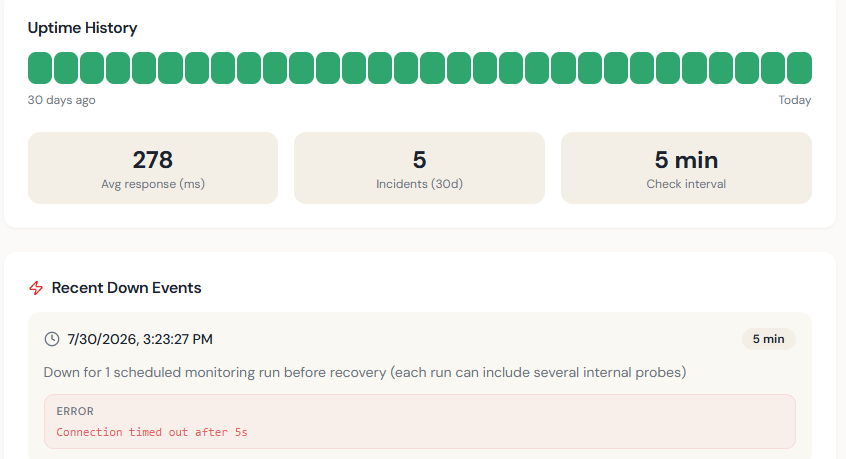The image size is (846, 459).
Task: Click the Uptime History heading
Action: coord(83,28)
